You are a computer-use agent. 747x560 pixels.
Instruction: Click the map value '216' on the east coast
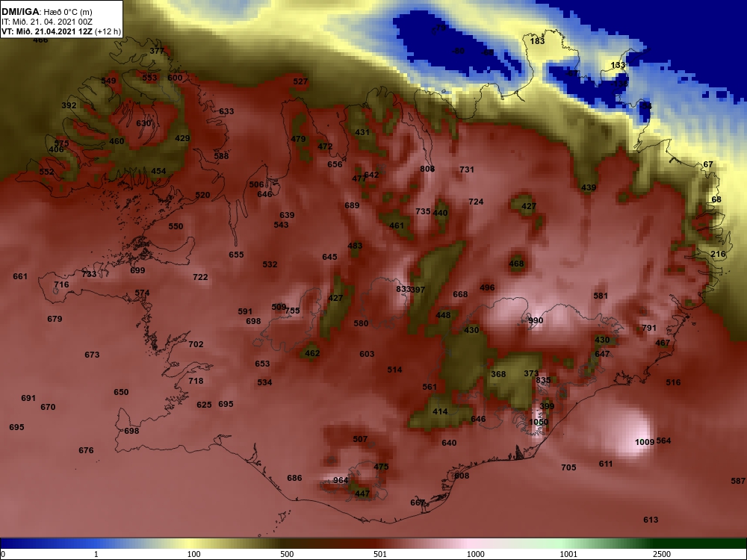[x=718, y=255]
